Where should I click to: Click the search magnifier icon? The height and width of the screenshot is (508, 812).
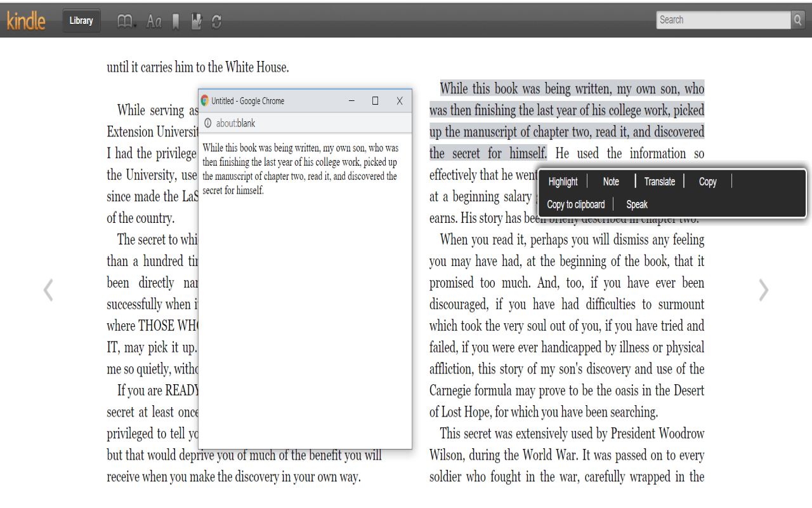point(797,20)
